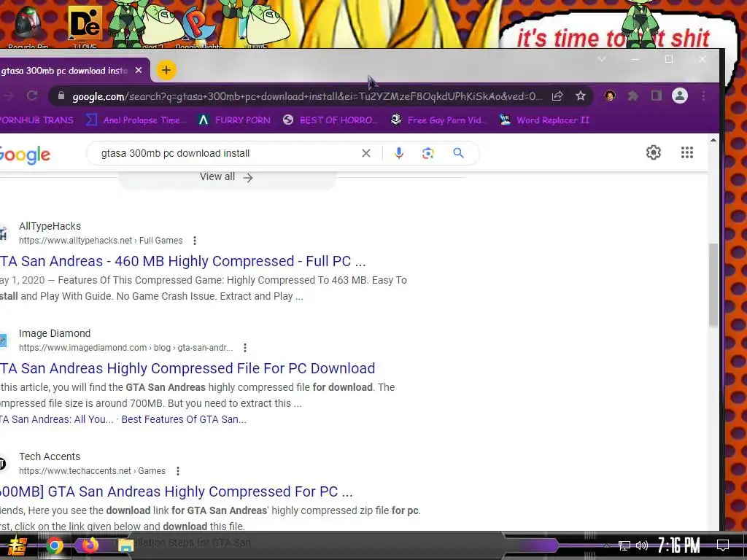Image resolution: width=747 pixels, height=560 pixels.
Task: Click the View all button
Action: 226,177
